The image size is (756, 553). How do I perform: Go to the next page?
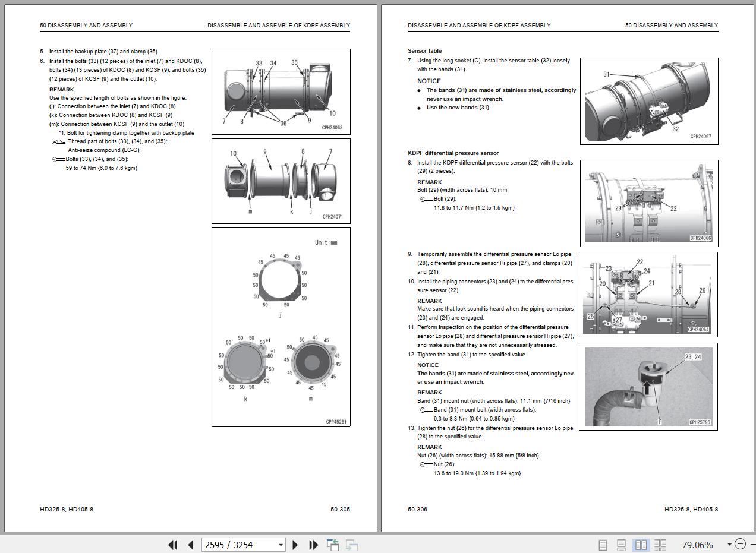[295, 545]
